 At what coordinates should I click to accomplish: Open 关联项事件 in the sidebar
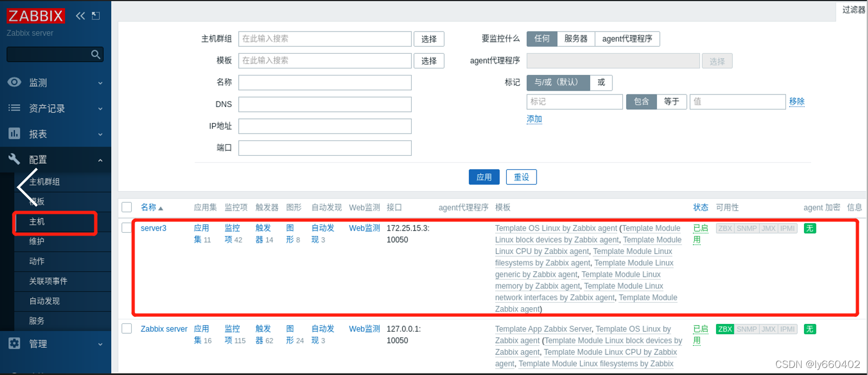coord(48,281)
